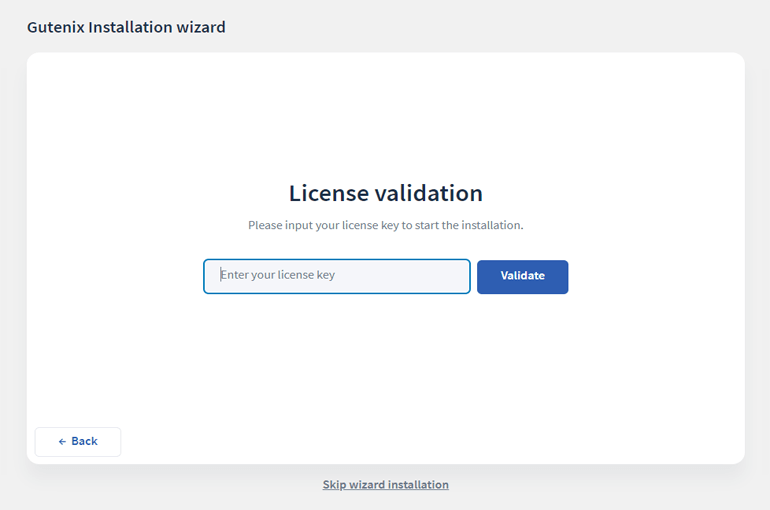This screenshot has height=510, width=770.
Task: Click the word Gutenix in page title
Action: [x=56, y=27]
